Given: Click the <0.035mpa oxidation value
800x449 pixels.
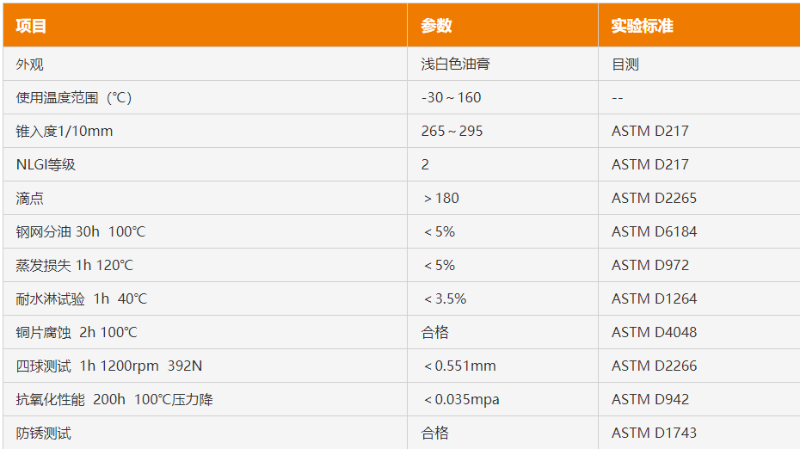Looking at the screenshot, I should (461, 400).
